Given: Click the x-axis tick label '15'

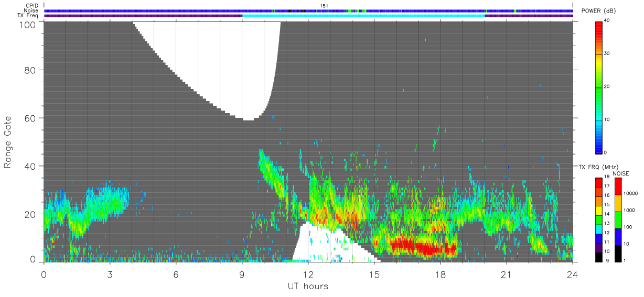Looking at the screenshot, I should [374, 274].
